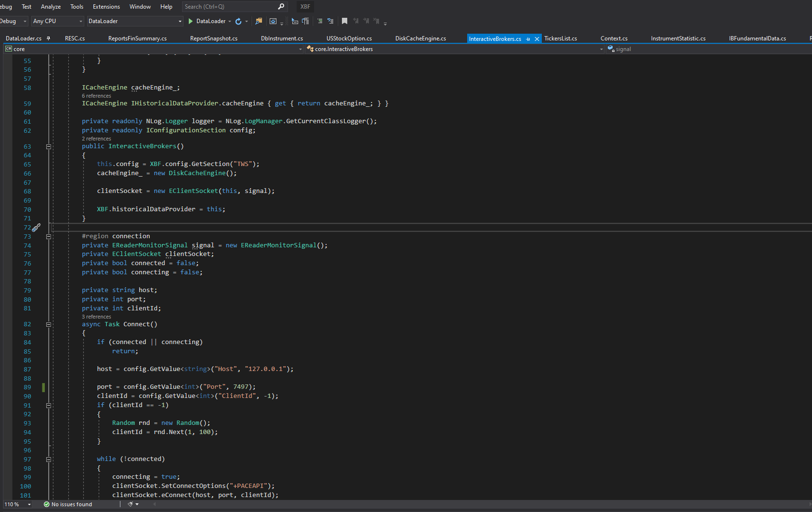The width and height of the screenshot is (812, 512).
Task: Open the Test menu
Action: pyautogui.click(x=26, y=7)
